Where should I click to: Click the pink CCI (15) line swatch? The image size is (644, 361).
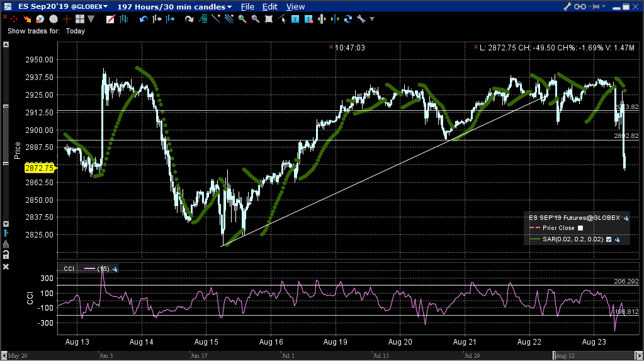(89, 269)
